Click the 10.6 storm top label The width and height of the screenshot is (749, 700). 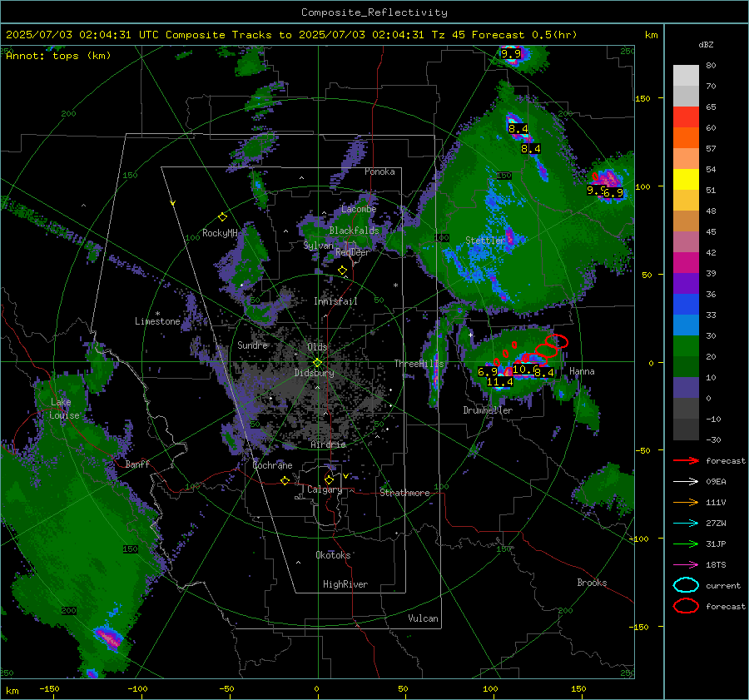pos(523,370)
